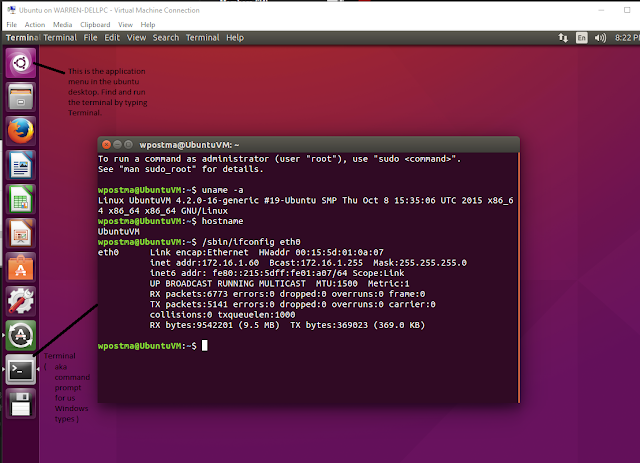Viewport: 640px width, 463px height.
Task: Click the Hyper-V window title 'Ubuntu on WARREN-DELLPC'
Action: coord(109,10)
